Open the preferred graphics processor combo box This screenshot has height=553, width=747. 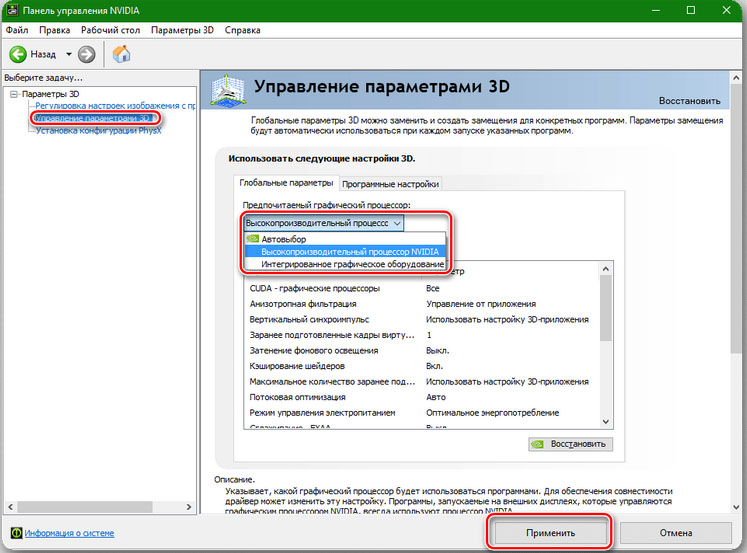323,223
